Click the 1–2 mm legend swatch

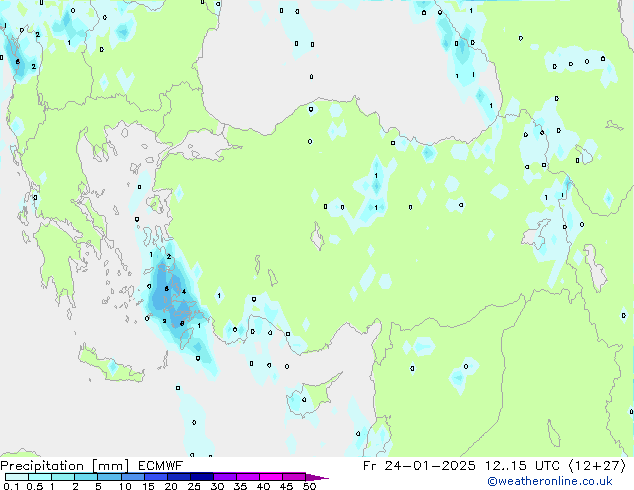click(63, 477)
